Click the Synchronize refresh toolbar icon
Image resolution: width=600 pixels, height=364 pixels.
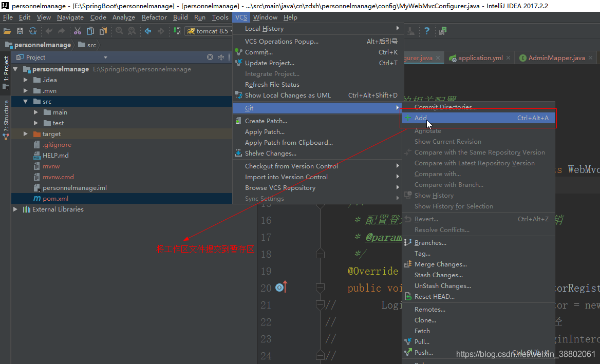33,31
